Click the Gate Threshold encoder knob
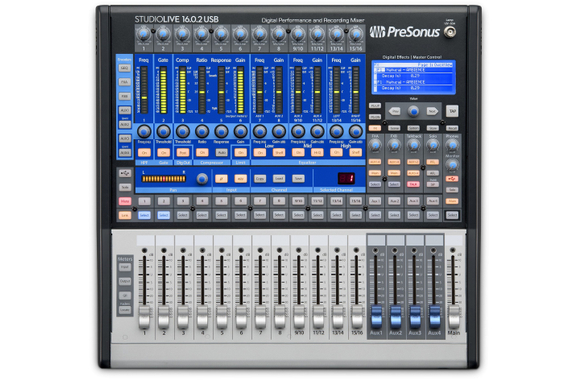 tap(163, 131)
